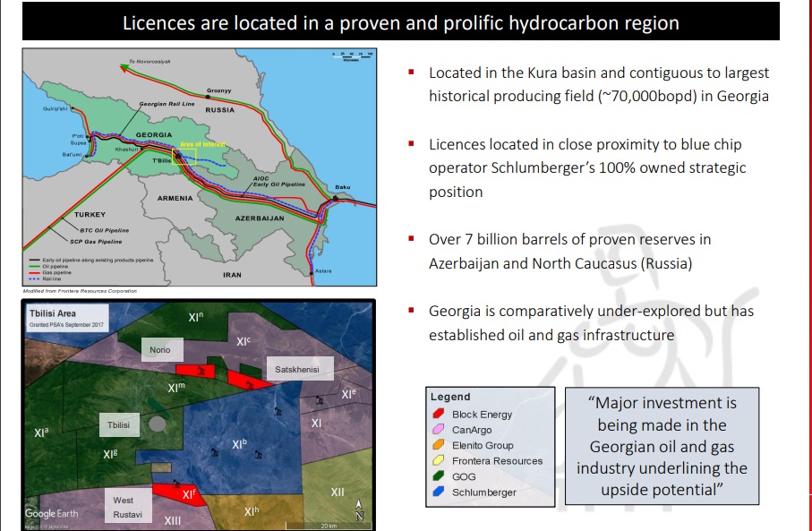
Task: Click the SCP Gas Pipeline label
Action: [x=97, y=242]
